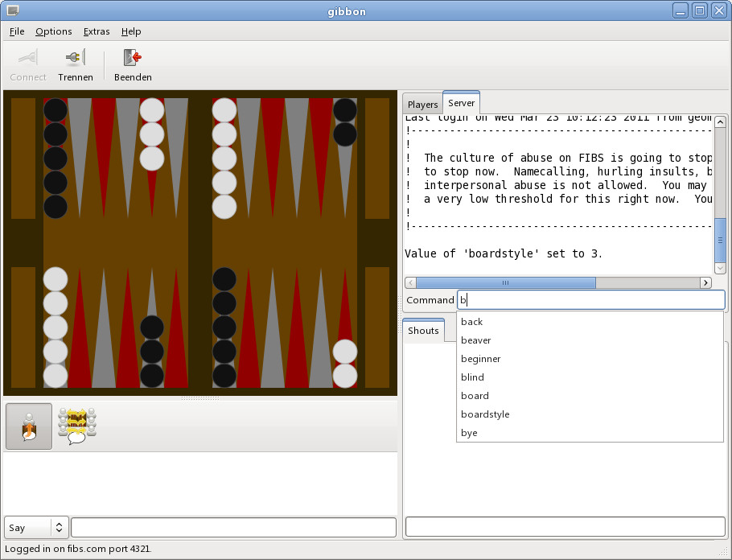Focus the Command input field
Image resolution: width=732 pixels, height=560 pixels.
591,300
